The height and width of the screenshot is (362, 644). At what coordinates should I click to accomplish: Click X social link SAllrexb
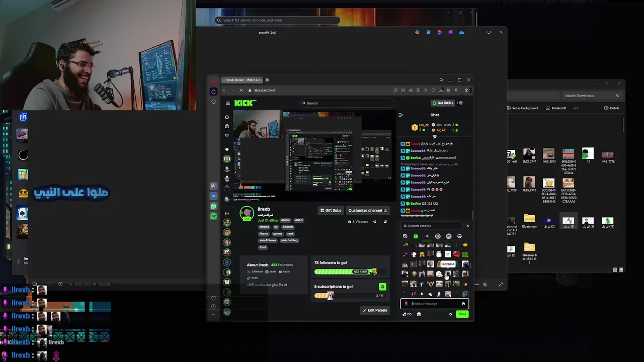pos(255,271)
